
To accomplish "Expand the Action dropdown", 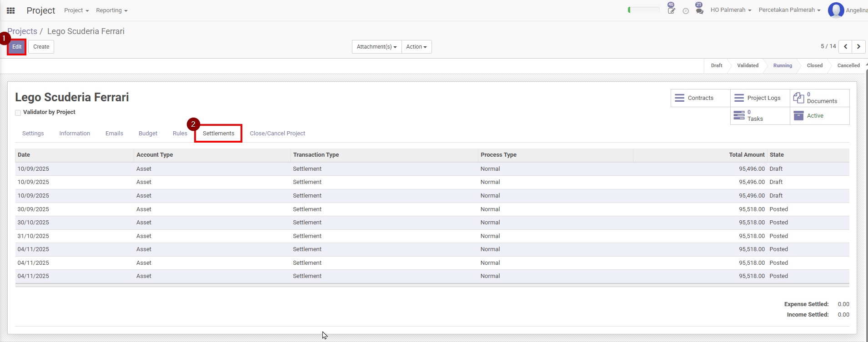I will (x=416, y=47).
